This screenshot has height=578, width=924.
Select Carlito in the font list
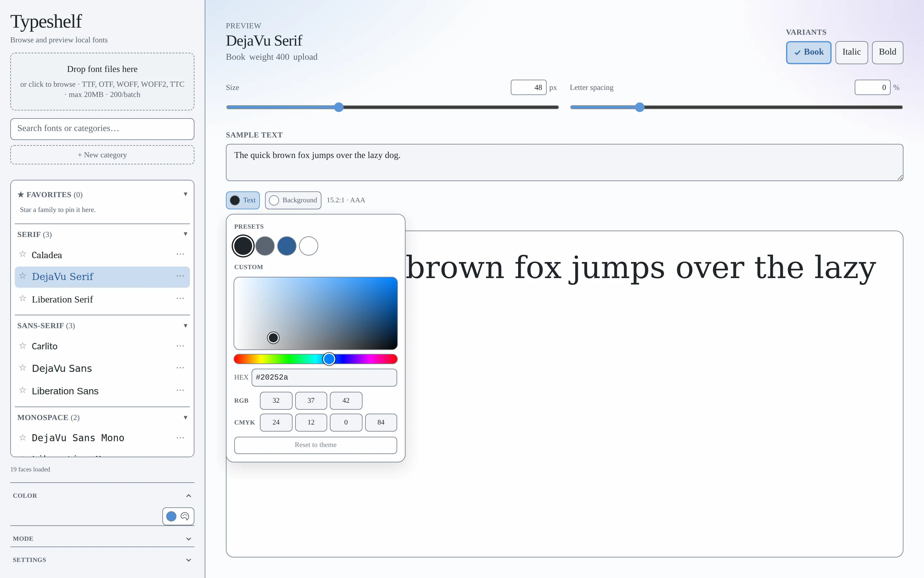45,346
